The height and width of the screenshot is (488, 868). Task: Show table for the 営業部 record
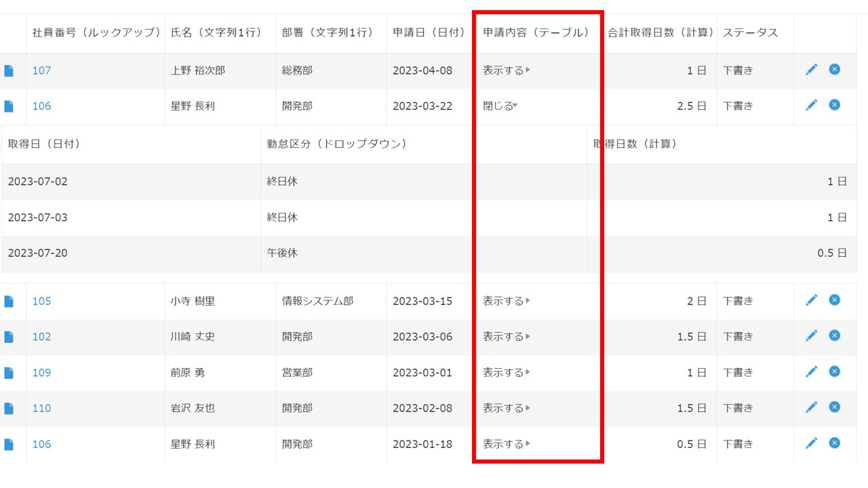pyautogui.click(x=506, y=372)
